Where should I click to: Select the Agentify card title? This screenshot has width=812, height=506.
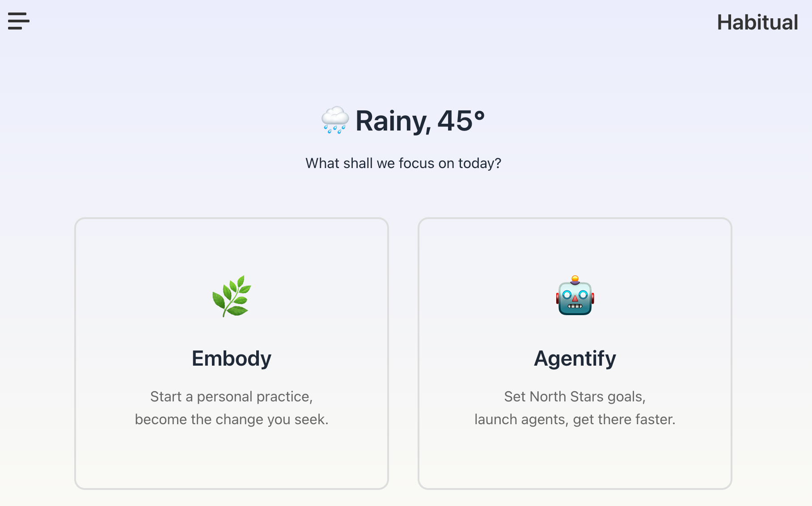[x=575, y=358]
